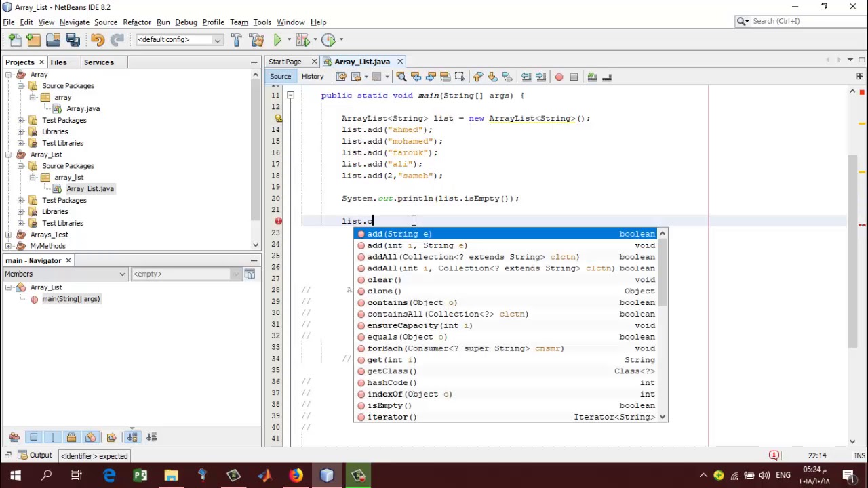Collapse the Array project node
This screenshot has height=488, width=868.
pos(8,75)
